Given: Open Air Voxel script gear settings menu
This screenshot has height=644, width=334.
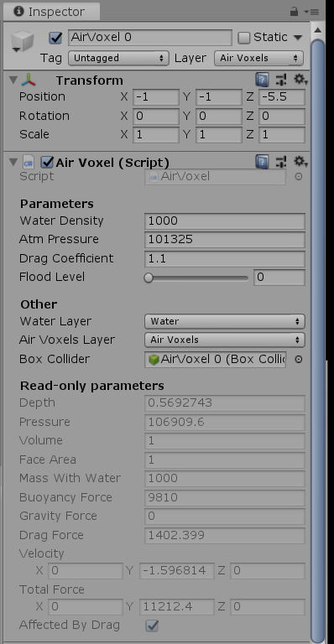Looking at the screenshot, I should click(300, 162).
